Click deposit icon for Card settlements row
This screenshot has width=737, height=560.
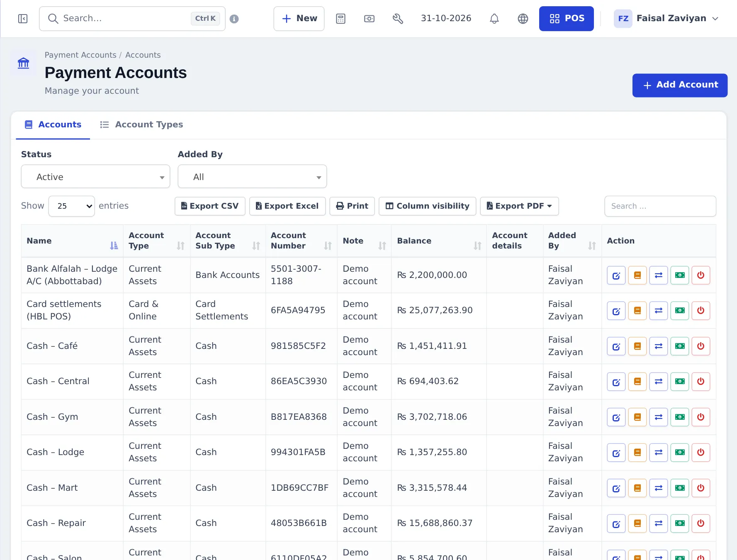click(x=680, y=311)
